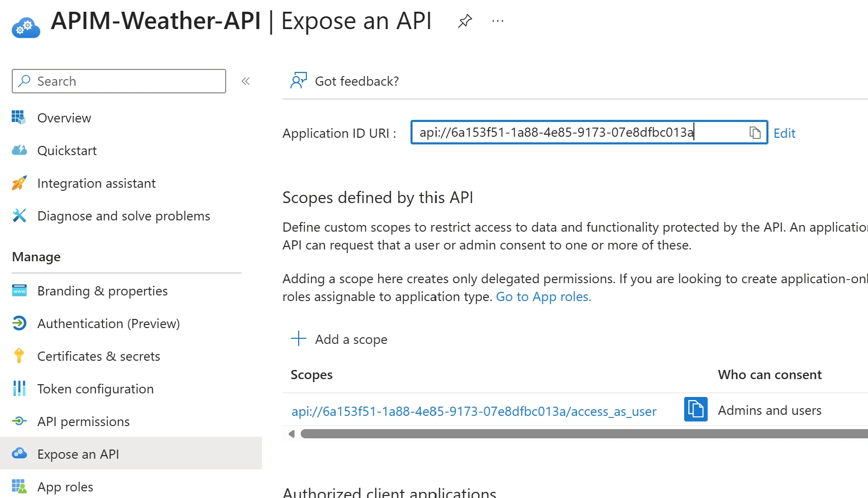Open Certificates & secrets
The height and width of the screenshot is (498, 868).
tap(99, 356)
